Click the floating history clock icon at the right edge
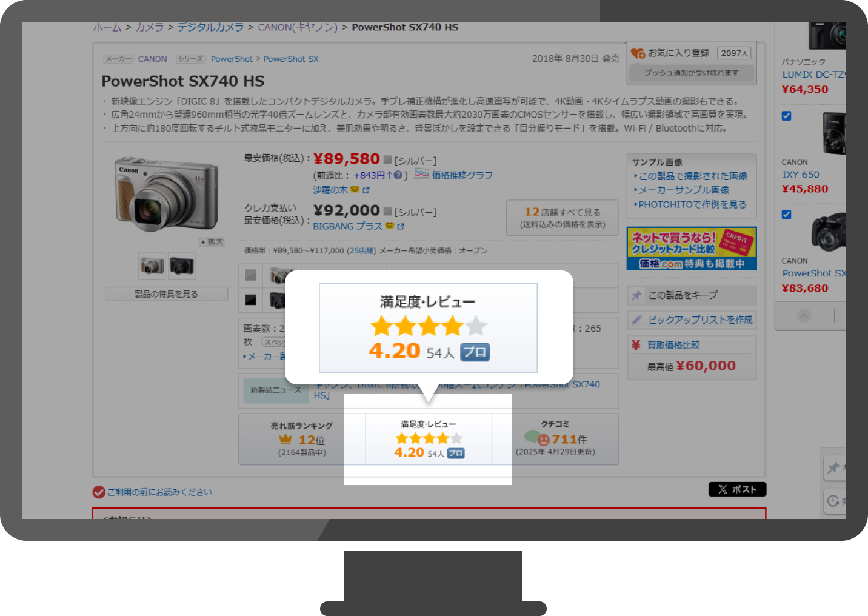 tap(833, 501)
